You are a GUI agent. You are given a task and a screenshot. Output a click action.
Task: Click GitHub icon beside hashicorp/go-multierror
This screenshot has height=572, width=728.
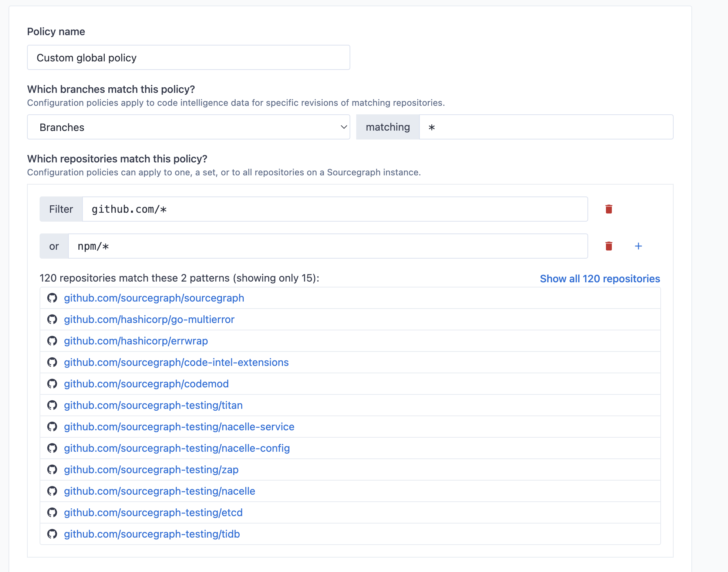tap(52, 319)
